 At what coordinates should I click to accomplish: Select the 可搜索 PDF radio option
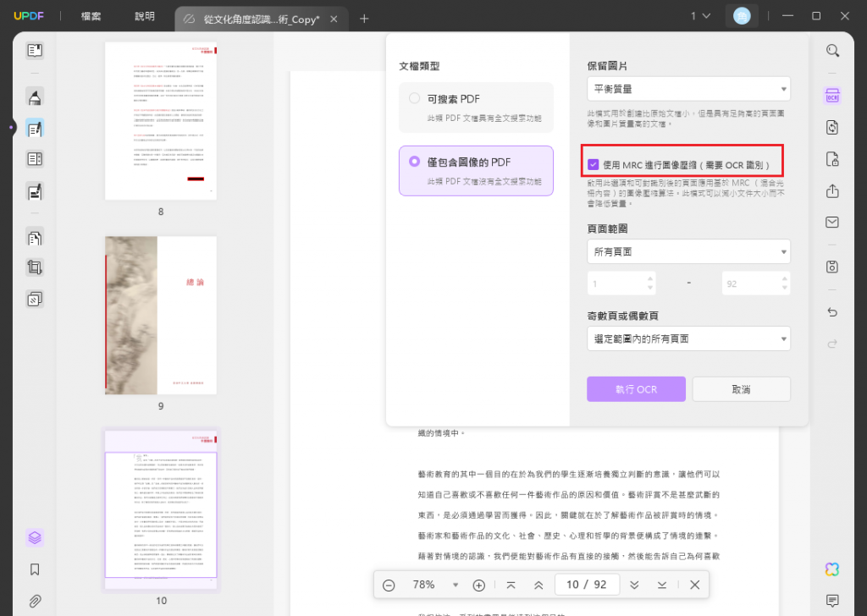click(414, 98)
